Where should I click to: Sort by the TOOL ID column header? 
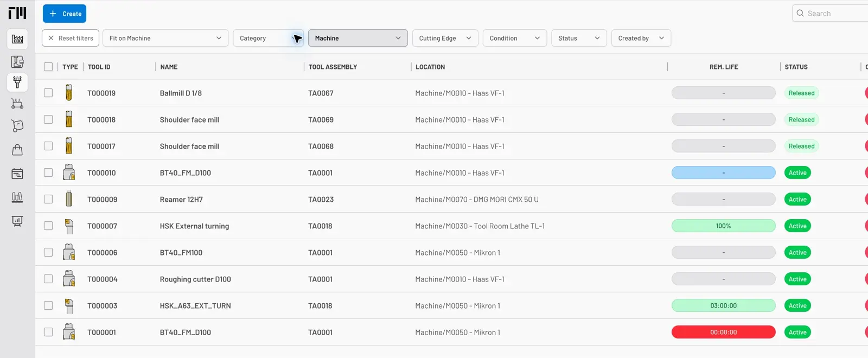pyautogui.click(x=99, y=67)
